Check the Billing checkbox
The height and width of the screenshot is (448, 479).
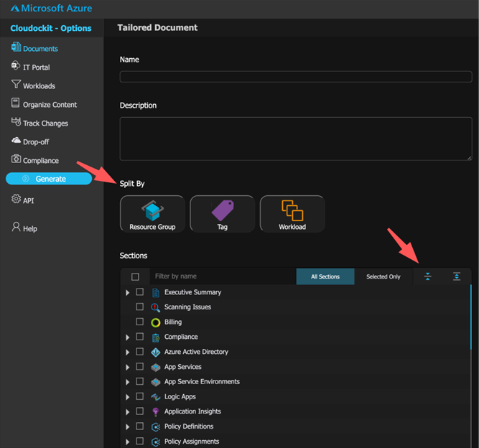pos(139,321)
